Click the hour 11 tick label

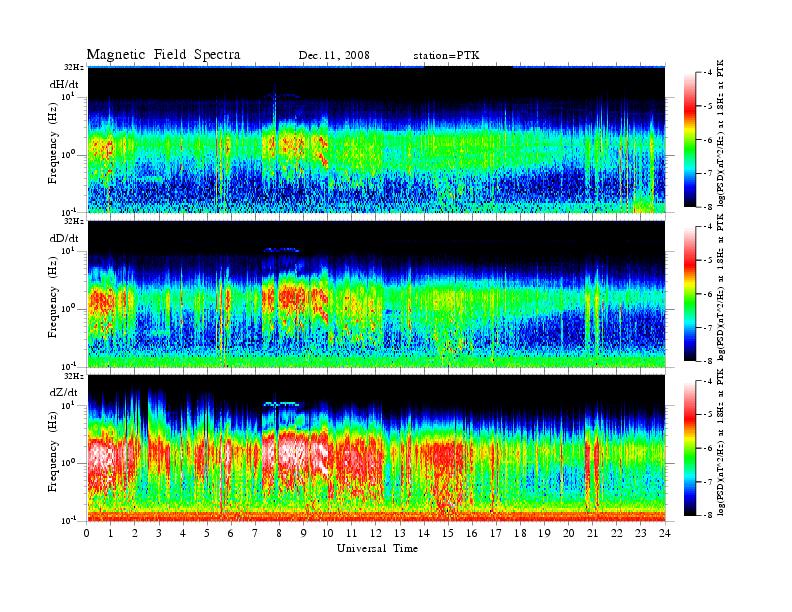tap(352, 533)
